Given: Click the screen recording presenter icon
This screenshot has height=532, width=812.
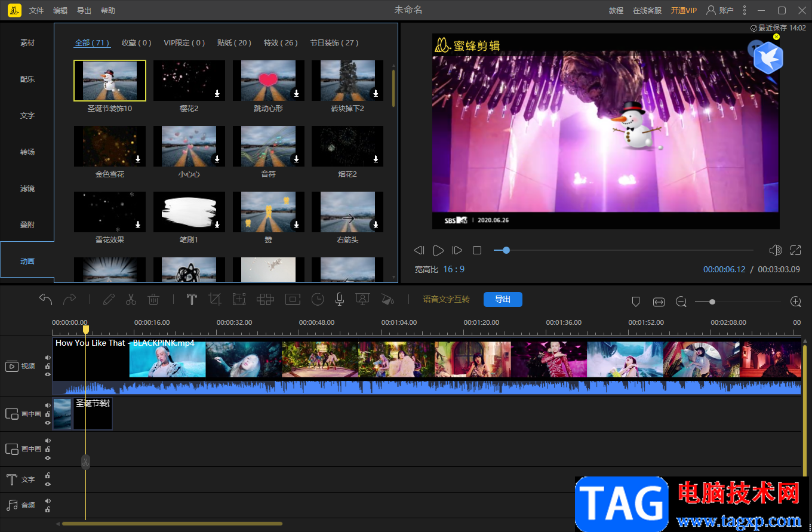Looking at the screenshot, I should pos(362,299).
